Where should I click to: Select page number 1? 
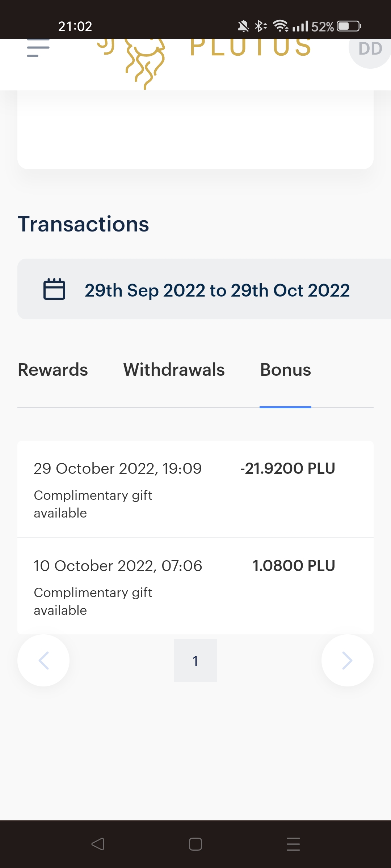195,660
